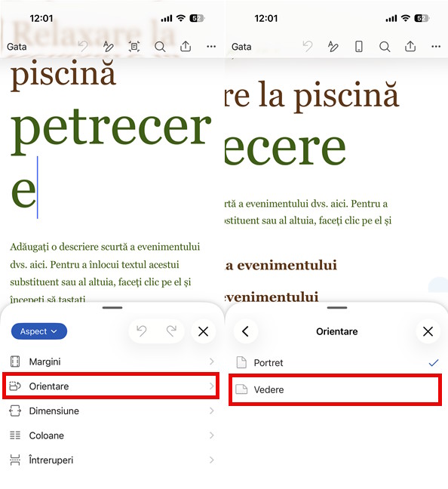Tap bold 'a evenimentului' line in right document

[281, 265]
